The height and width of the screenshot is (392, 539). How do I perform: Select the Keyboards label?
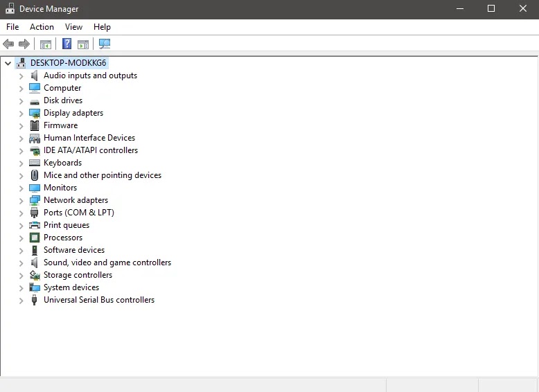[x=62, y=163]
